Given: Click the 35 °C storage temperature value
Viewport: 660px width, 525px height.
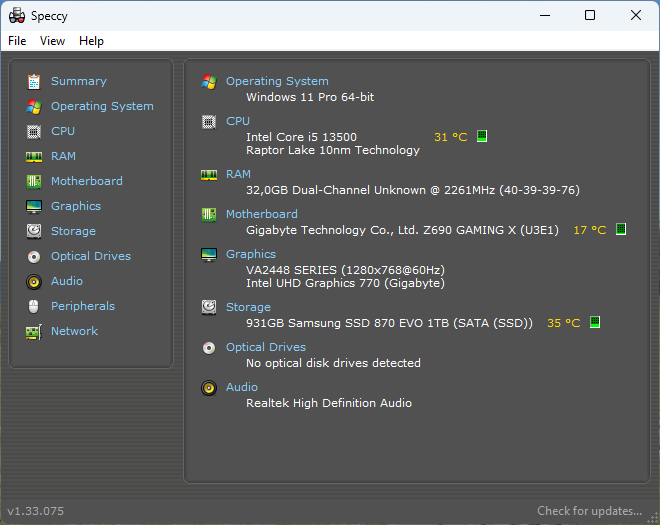Looking at the screenshot, I should [564, 323].
